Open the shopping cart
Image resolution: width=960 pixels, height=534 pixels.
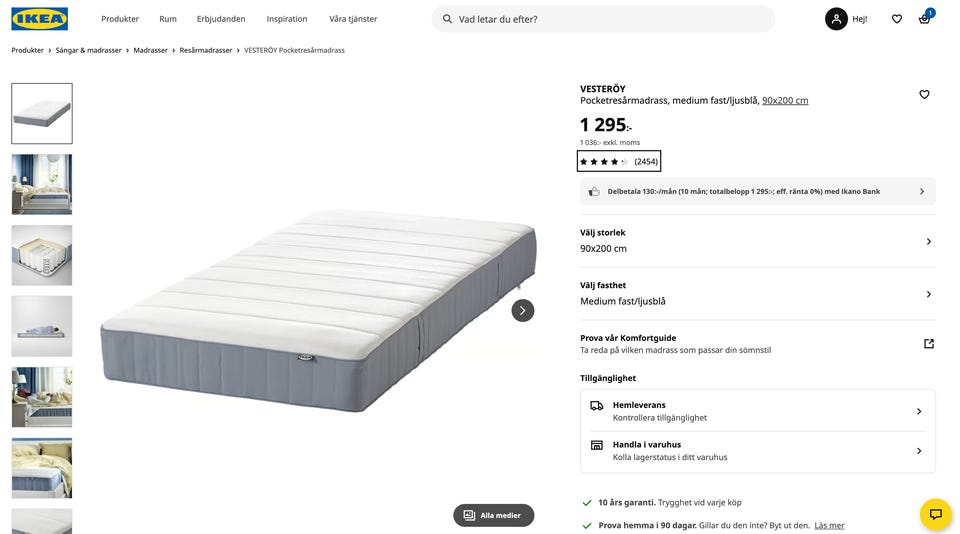[925, 19]
